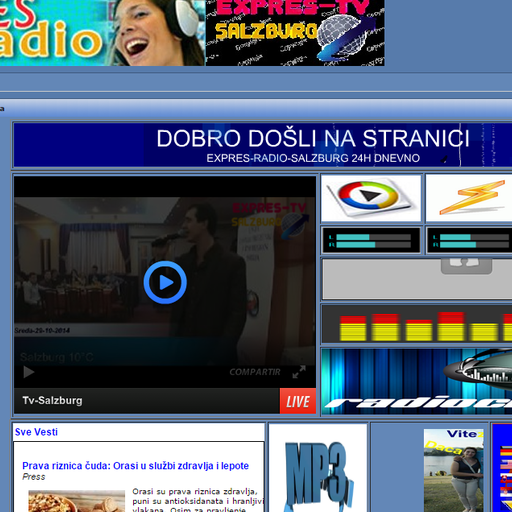Click the gray plugin placeholder box

tap(417, 279)
